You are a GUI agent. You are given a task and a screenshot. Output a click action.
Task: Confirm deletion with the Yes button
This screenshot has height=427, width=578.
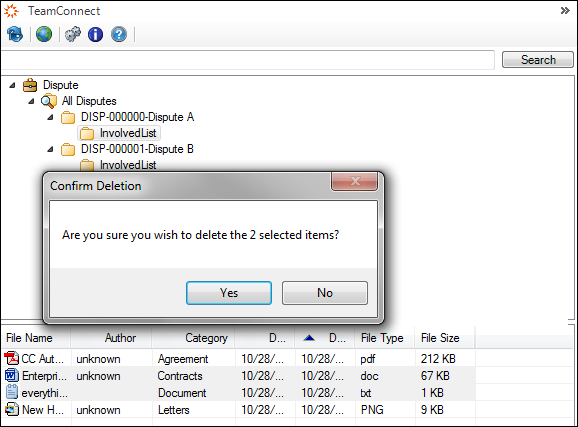(x=229, y=293)
